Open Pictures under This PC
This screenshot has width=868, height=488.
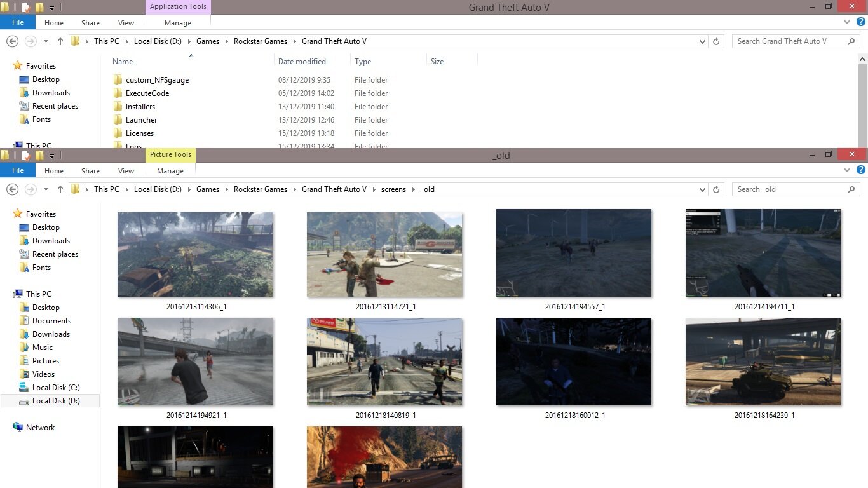point(46,361)
